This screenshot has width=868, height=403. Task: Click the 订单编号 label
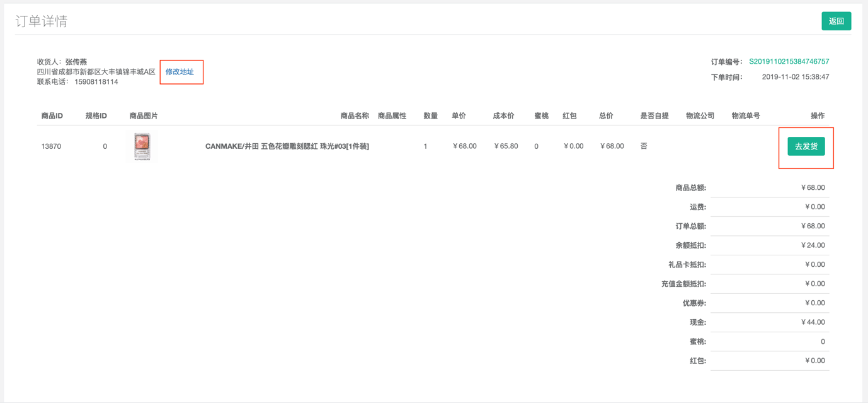coord(727,62)
